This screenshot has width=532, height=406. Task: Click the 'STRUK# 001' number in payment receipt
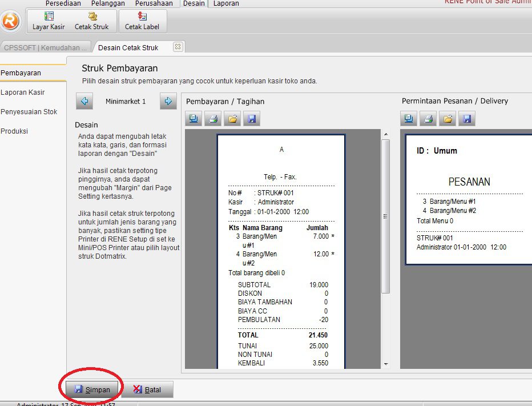click(276, 193)
